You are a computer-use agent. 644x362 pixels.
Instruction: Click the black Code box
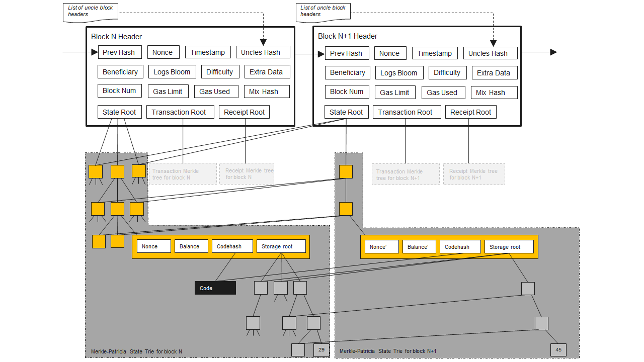pyautogui.click(x=215, y=288)
